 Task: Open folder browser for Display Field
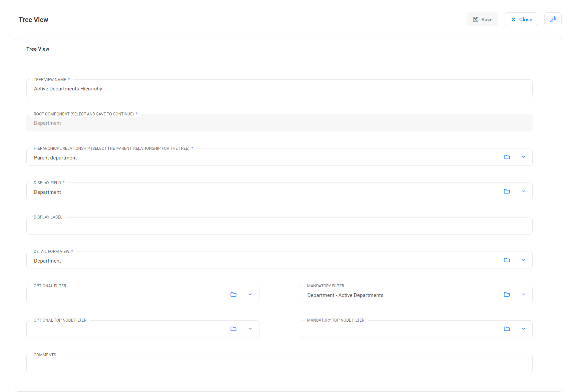(x=507, y=191)
